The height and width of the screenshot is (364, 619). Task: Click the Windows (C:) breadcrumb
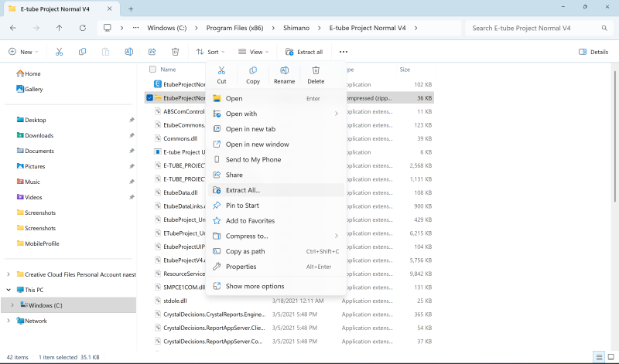click(x=167, y=28)
